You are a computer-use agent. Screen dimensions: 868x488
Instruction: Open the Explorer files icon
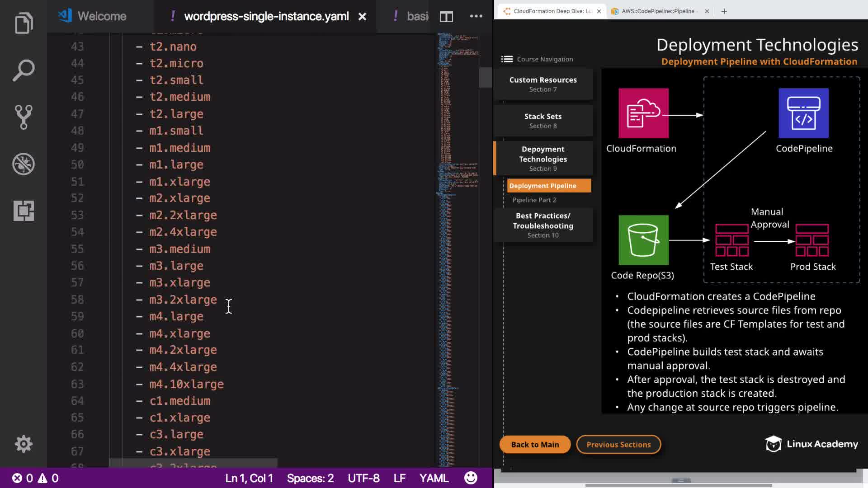point(24,23)
